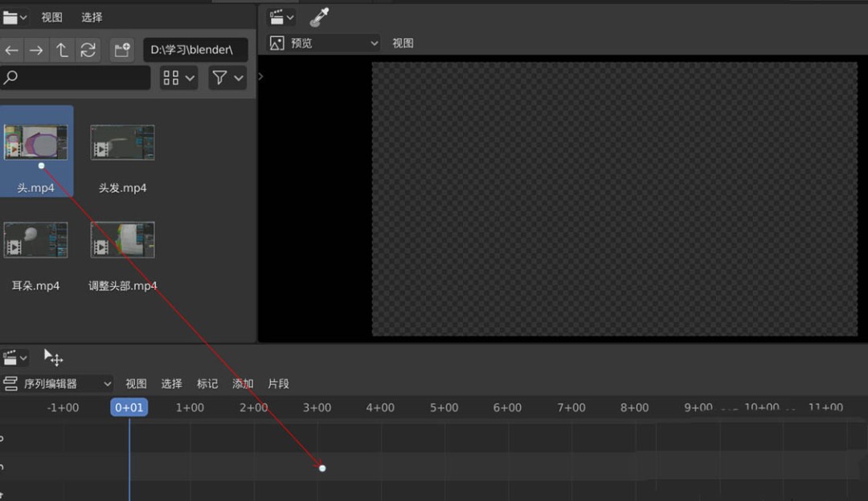Create a new directory
868x501 pixels.
click(121, 50)
